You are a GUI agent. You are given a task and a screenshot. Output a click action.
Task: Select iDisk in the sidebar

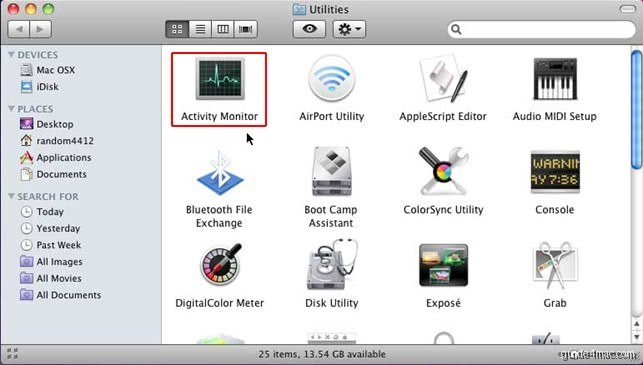point(39,87)
